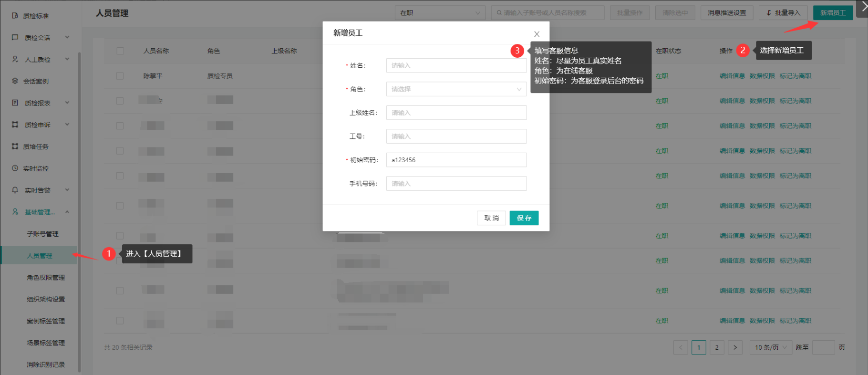Viewport: 868px width, 375px height.
Task: Open 组织架构设置 submenu item
Action: (46, 300)
